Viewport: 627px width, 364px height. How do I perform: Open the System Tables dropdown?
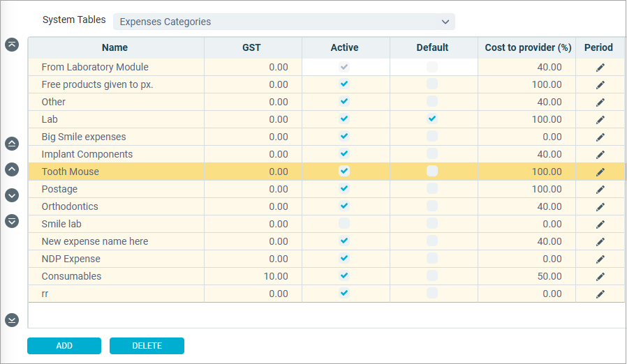tap(284, 22)
